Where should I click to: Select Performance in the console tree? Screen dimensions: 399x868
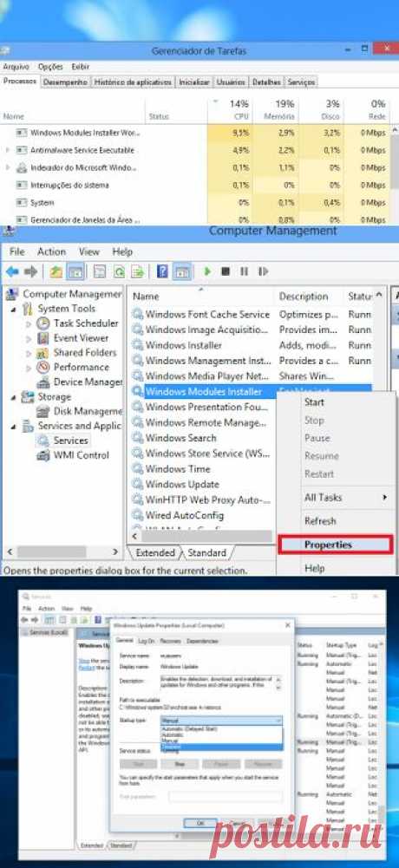point(81,367)
